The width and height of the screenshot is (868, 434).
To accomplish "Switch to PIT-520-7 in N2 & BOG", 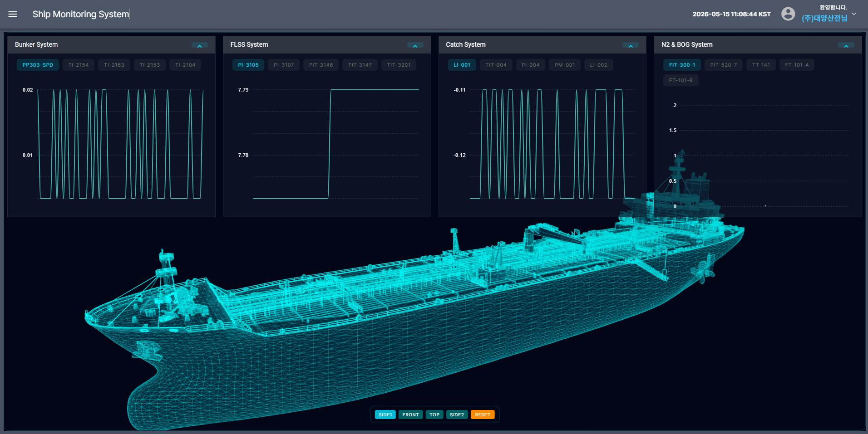I will [724, 65].
